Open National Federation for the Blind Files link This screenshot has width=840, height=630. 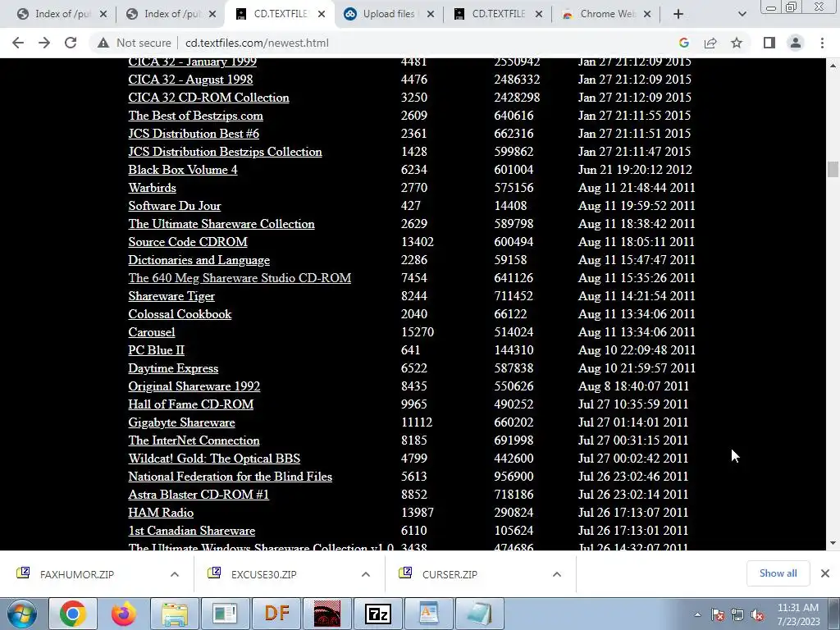(x=230, y=477)
